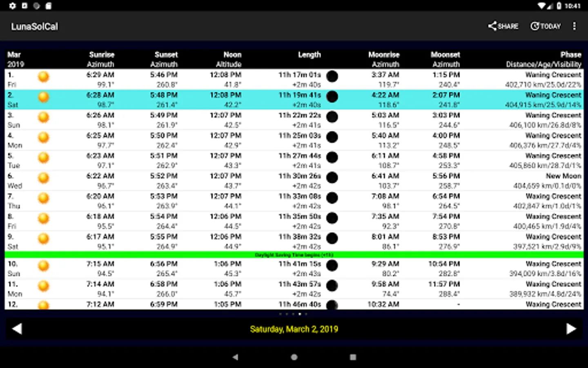The width and height of the screenshot is (588, 368).
Task: Click noon time 12:07 PM on March 7
Action: [x=225, y=196]
